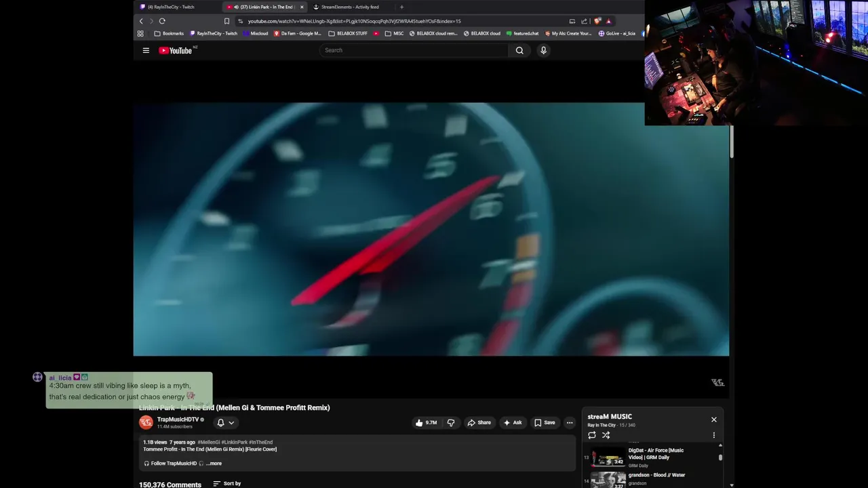Click the #LinkinPark hashtag

click(x=235, y=442)
